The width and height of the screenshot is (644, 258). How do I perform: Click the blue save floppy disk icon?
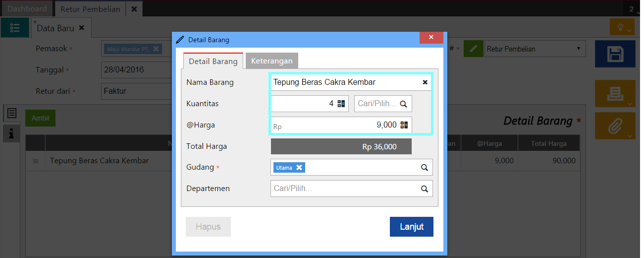pyautogui.click(x=615, y=54)
